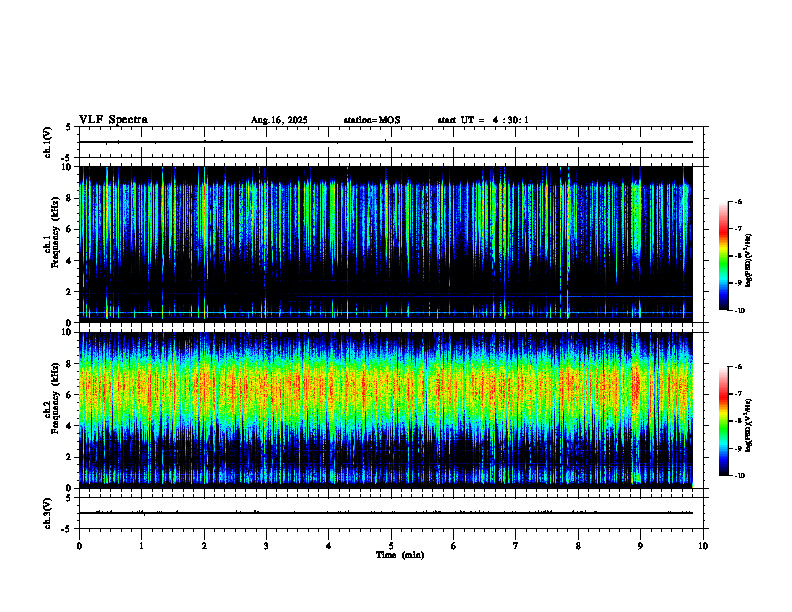Pick the ch.2 spectrogram color scale bar
Screen dimensions: 792x612
(723, 421)
